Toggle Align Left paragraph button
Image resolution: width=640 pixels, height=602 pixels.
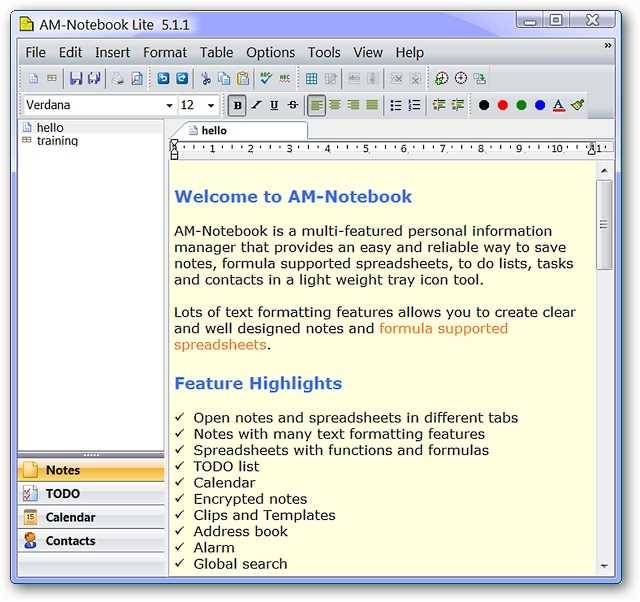pos(316,105)
